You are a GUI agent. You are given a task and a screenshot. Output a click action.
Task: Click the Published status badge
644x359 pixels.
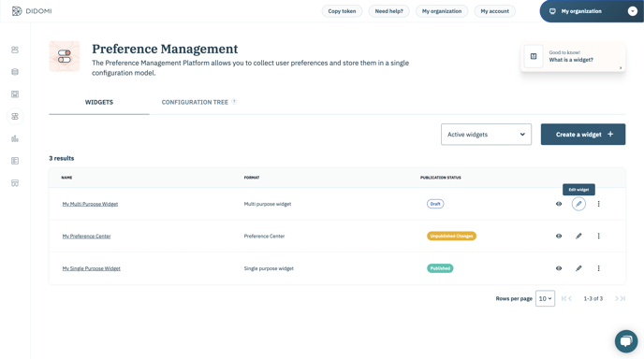click(x=440, y=268)
